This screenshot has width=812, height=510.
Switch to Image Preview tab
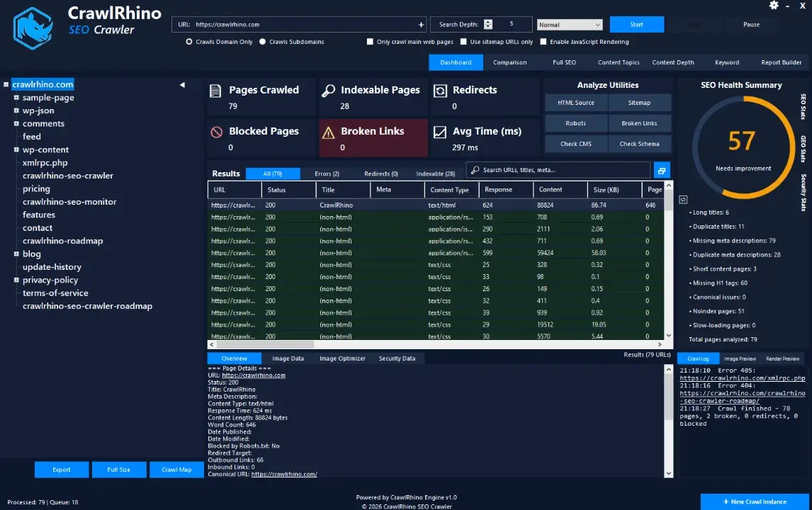tap(740, 359)
